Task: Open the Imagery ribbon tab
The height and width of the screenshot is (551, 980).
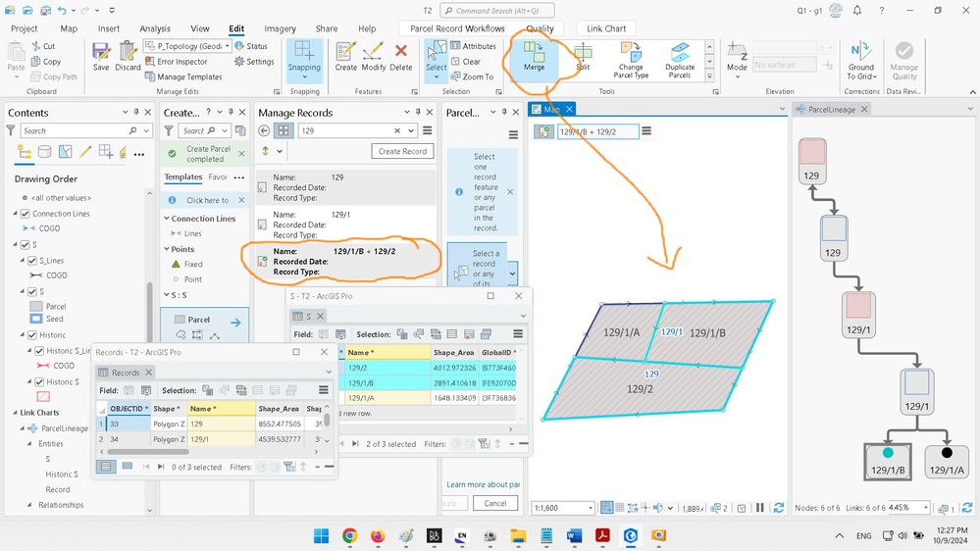Action: (x=280, y=28)
